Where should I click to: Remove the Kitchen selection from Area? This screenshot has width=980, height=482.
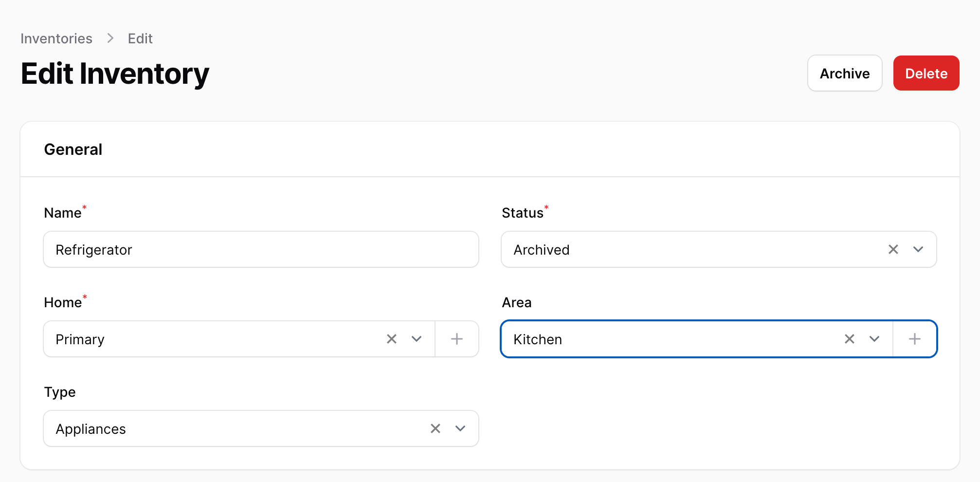(x=849, y=339)
